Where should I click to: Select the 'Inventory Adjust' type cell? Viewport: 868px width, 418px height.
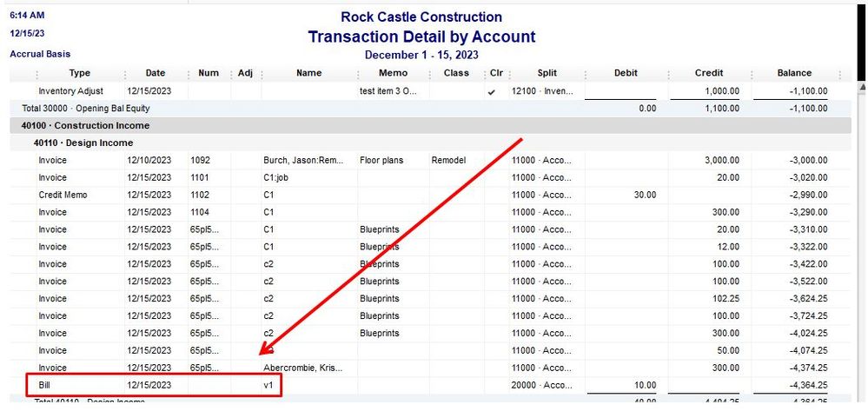[71, 90]
